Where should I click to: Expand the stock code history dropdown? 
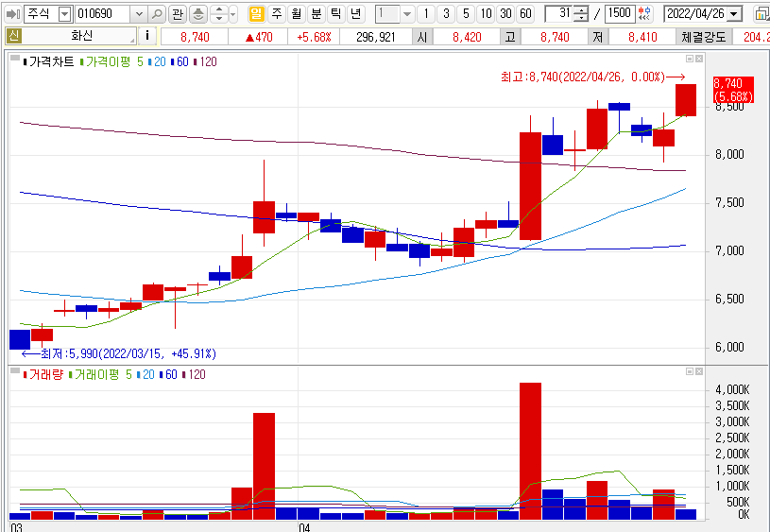pos(139,14)
